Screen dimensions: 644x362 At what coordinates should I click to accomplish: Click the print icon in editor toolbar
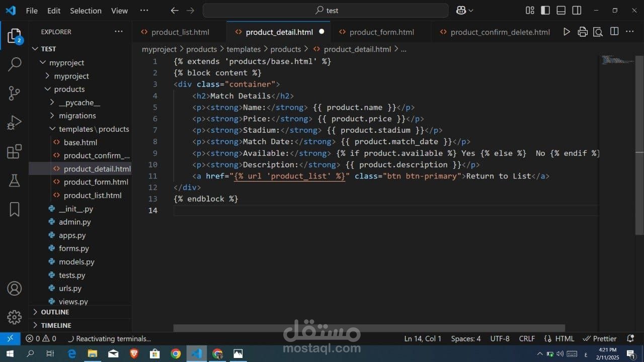tap(583, 32)
